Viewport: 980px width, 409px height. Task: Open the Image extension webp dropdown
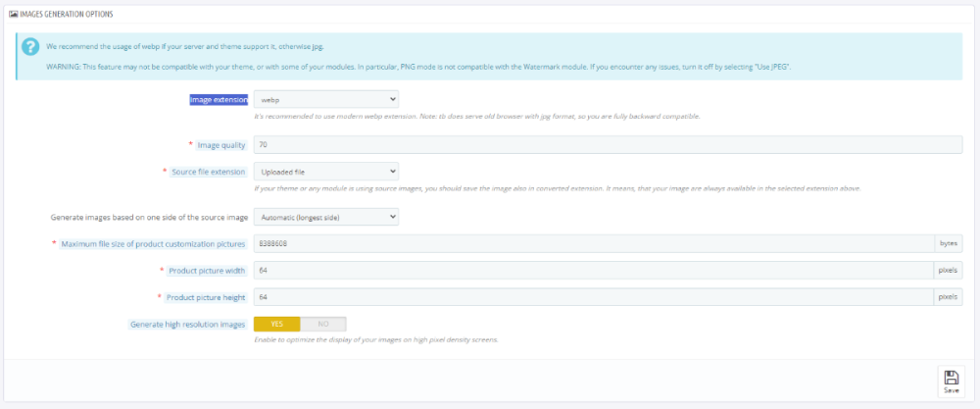click(325, 99)
